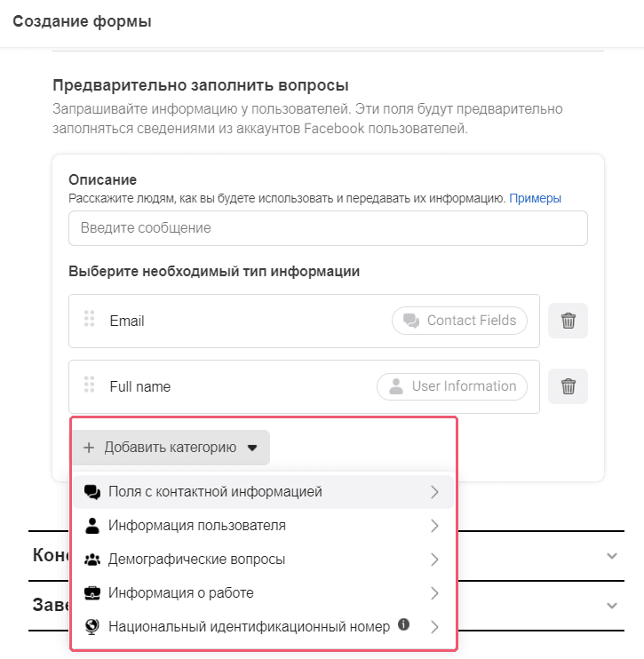Expand the collapsed section starting with Кон
Viewport: 644px width, 659px height.
click(612, 556)
